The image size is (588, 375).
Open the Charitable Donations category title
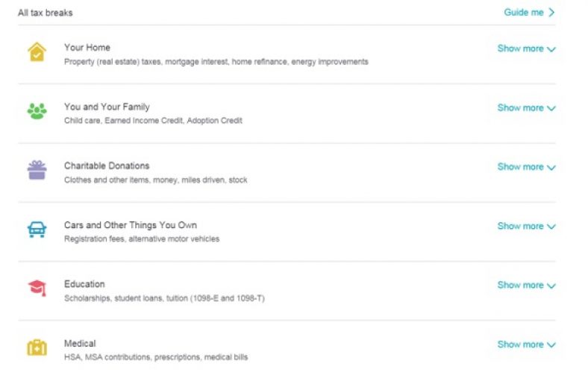[x=107, y=166]
